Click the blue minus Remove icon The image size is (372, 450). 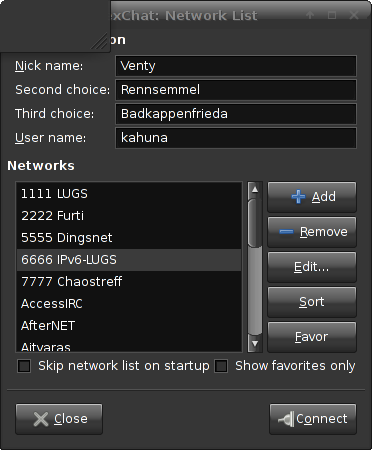(286, 232)
